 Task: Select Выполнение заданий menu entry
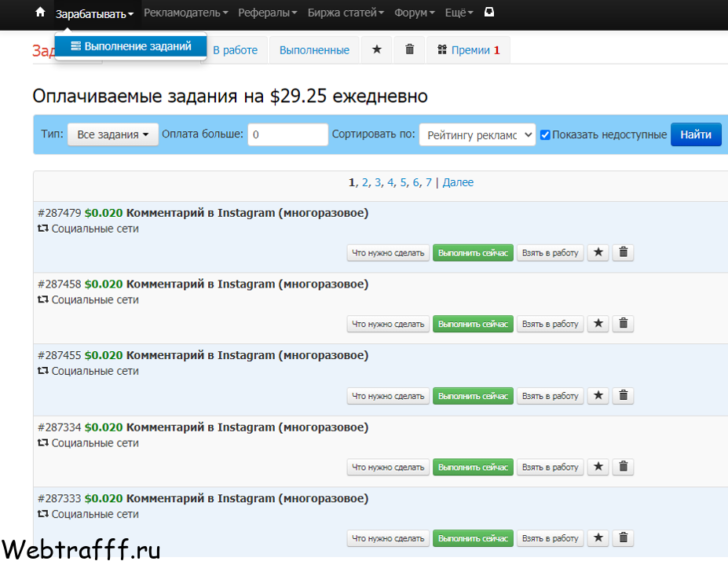point(130,46)
